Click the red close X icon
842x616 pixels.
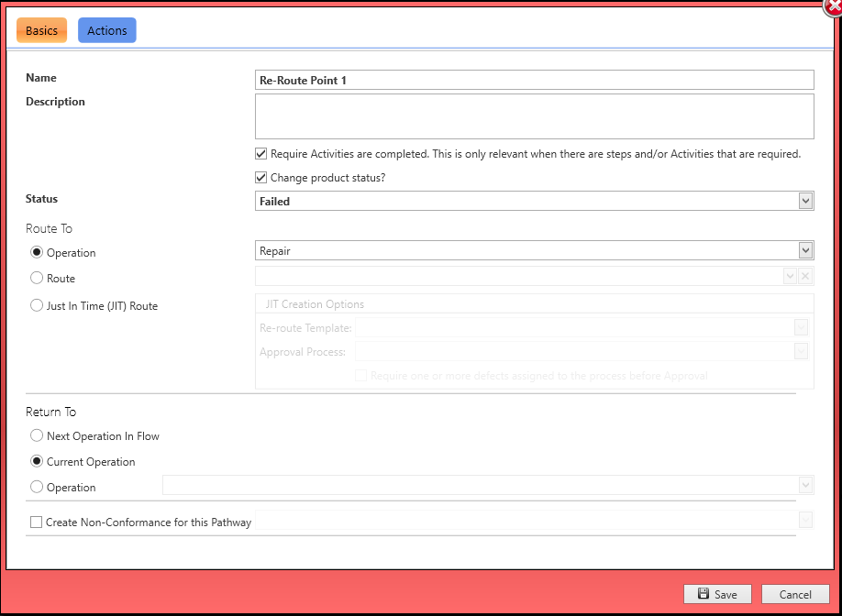coord(832,6)
